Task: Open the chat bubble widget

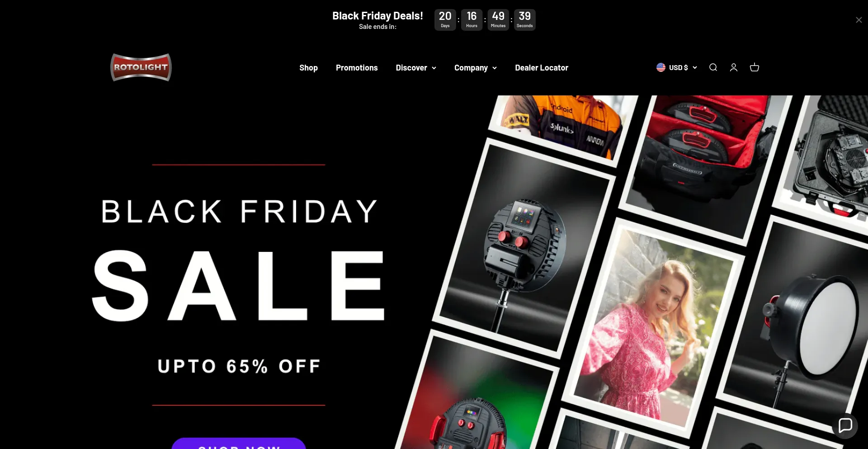Action: (845, 425)
